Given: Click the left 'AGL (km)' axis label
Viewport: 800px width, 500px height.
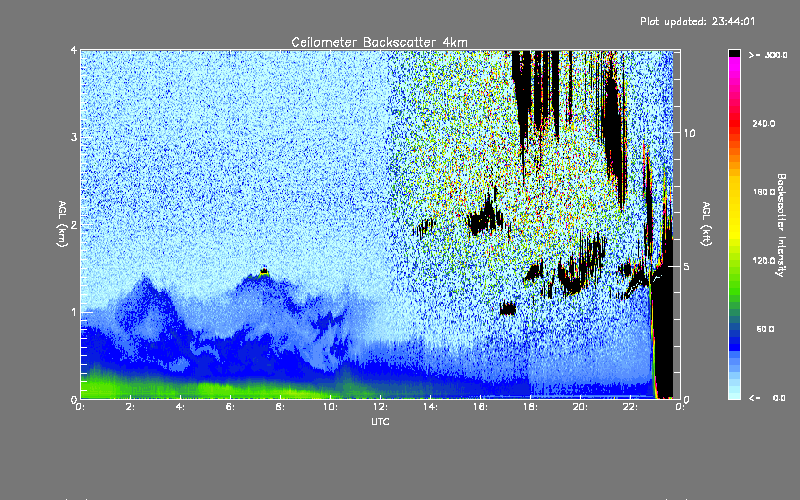Looking at the screenshot, I should point(62,224).
